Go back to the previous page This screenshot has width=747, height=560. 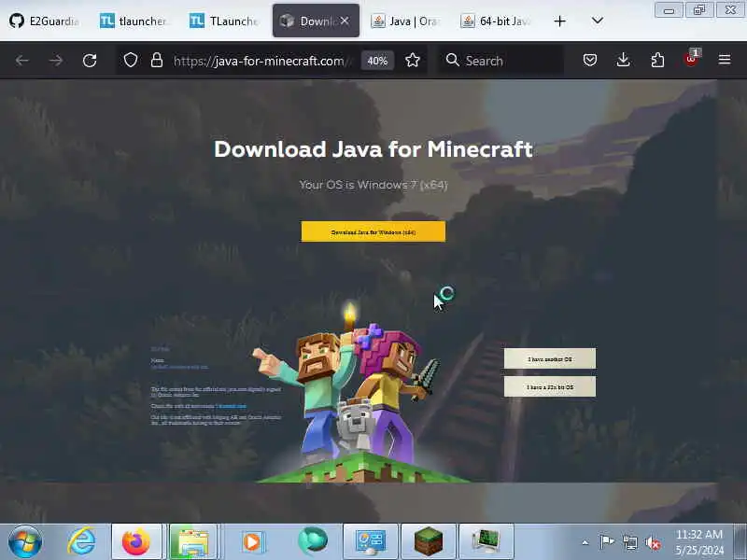pos(21,61)
